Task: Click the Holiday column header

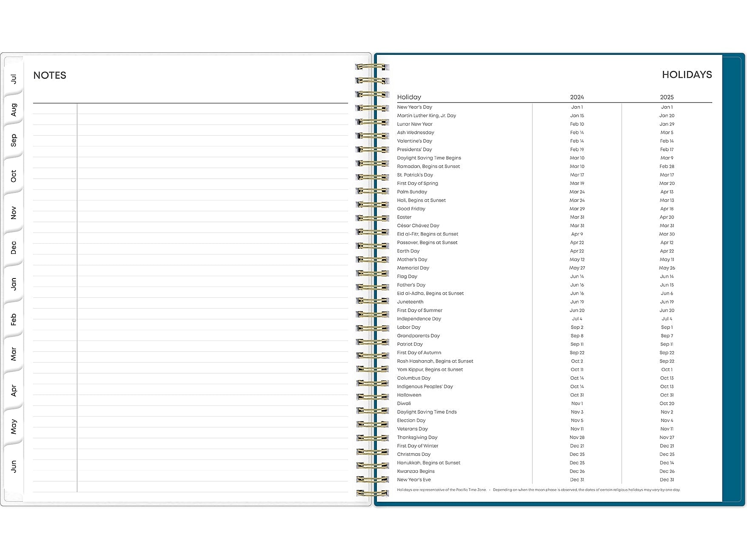Action: tap(409, 97)
